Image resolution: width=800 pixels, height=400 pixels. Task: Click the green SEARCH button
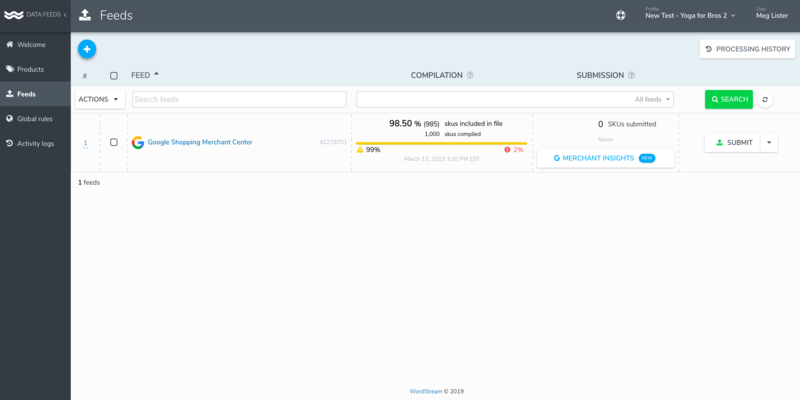click(x=729, y=99)
